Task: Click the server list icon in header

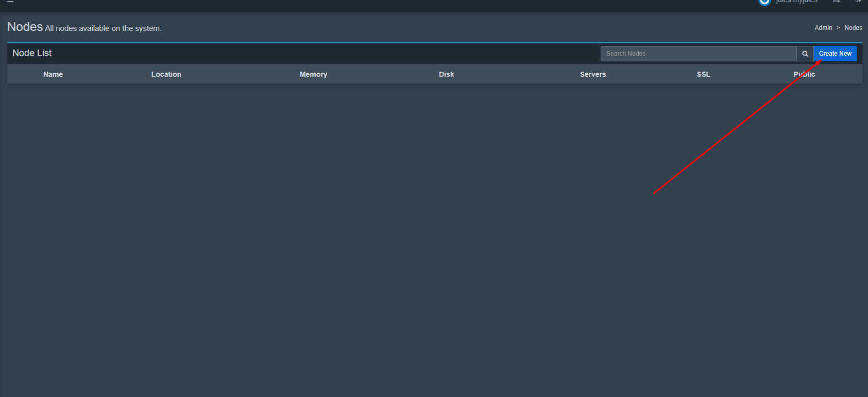Action: pyautogui.click(x=837, y=2)
